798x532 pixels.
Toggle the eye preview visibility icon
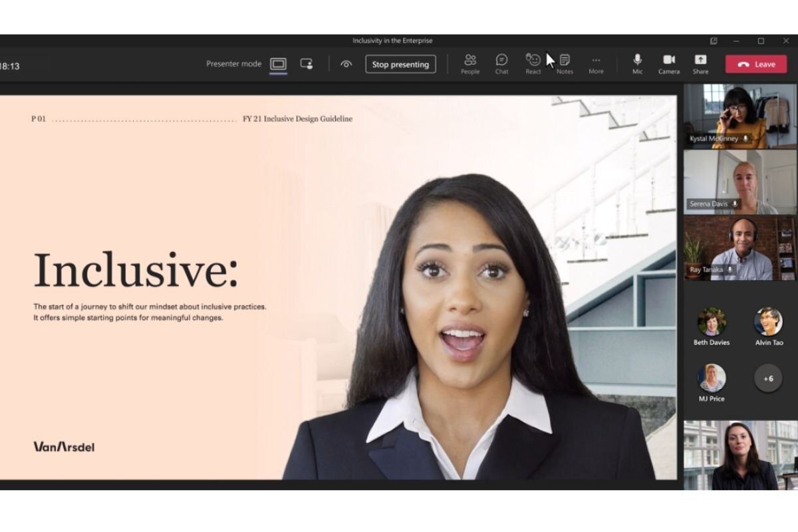pos(346,65)
